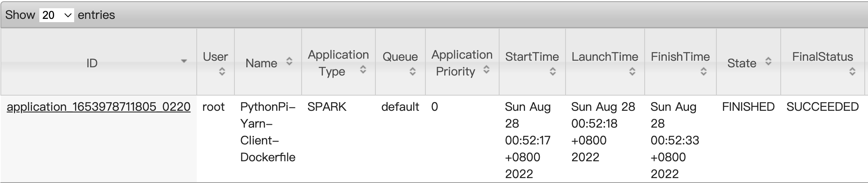This screenshot has height=183, width=868.
Task: Click the Name column sort arrows
Action: pyautogui.click(x=289, y=62)
